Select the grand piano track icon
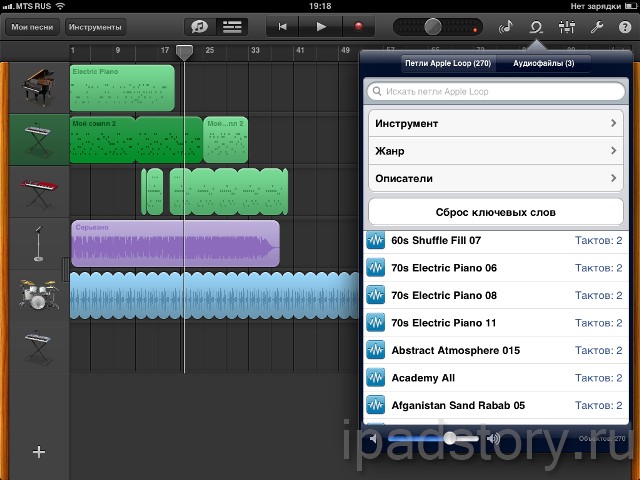 click(39, 87)
